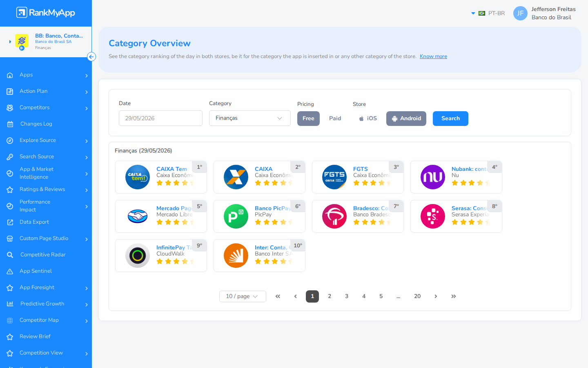Click the Data Export icon
The width and height of the screenshot is (588, 368).
click(10, 222)
